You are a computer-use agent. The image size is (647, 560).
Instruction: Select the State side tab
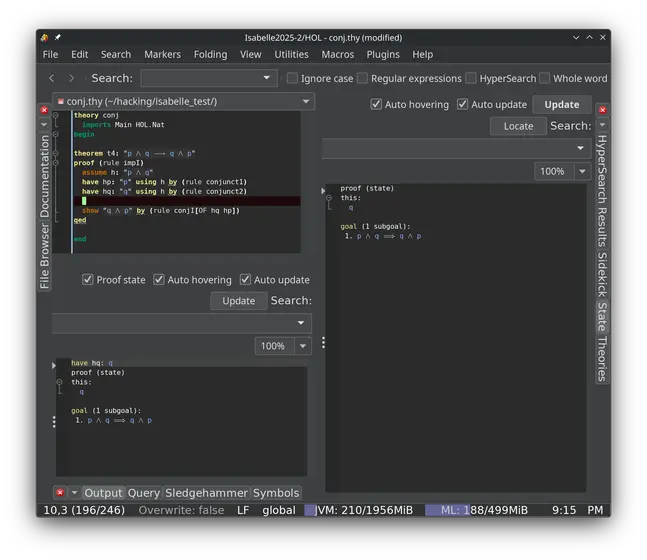(x=602, y=317)
